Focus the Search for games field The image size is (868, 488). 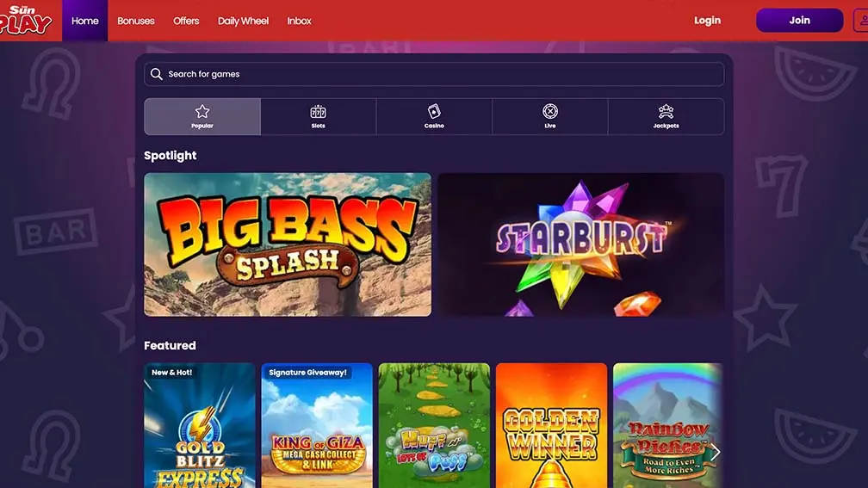point(434,74)
